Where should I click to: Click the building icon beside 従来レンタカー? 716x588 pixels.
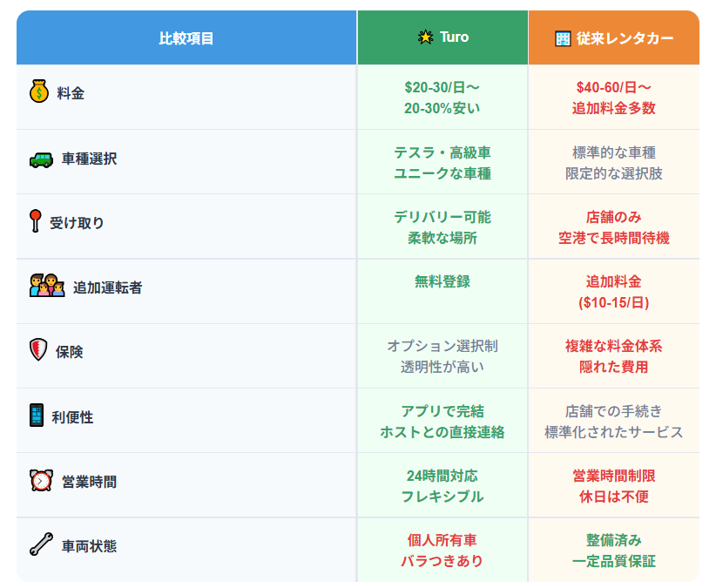(x=563, y=39)
